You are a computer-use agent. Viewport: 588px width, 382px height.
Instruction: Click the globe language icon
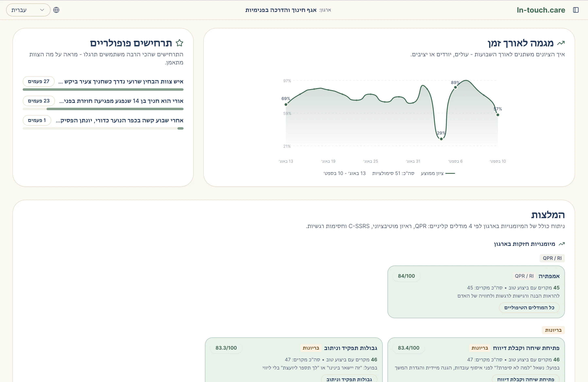[x=56, y=10]
